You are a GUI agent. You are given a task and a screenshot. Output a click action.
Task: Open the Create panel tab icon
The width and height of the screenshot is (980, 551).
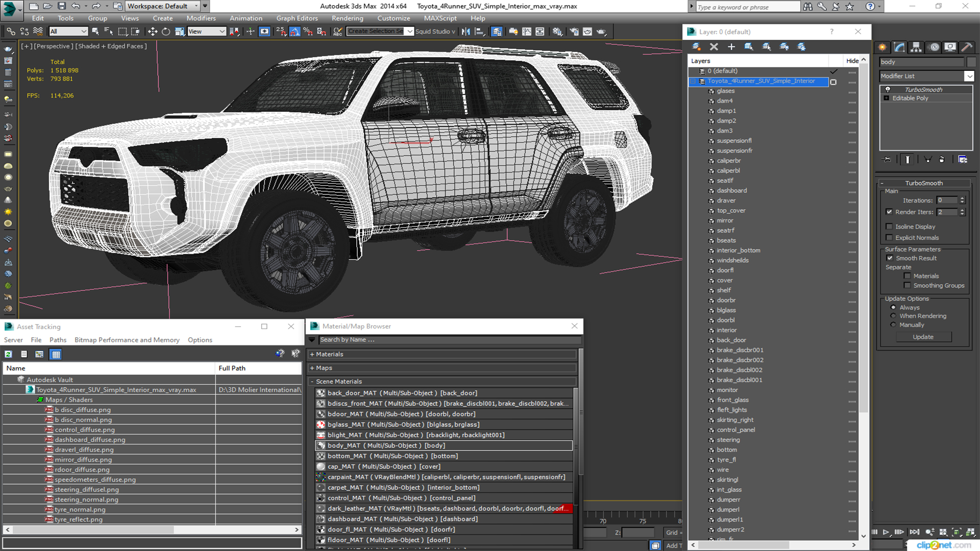[x=883, y=47]
